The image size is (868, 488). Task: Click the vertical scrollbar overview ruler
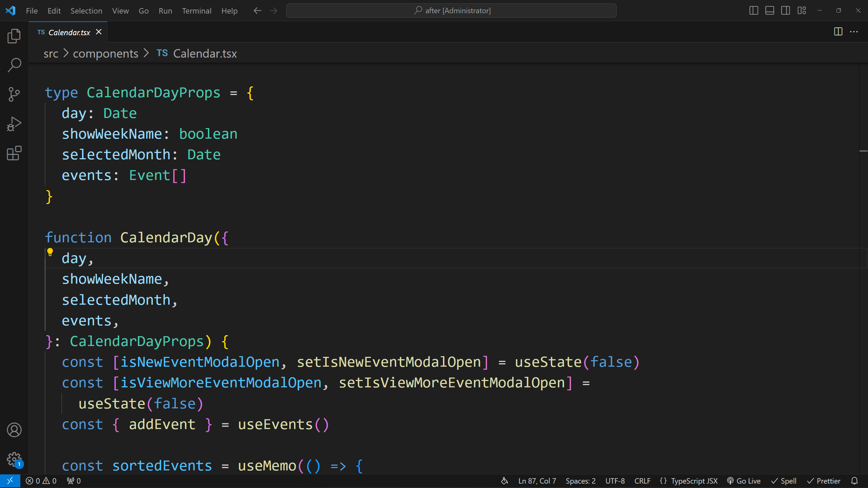pyautogui.click(x=863, y=237)
